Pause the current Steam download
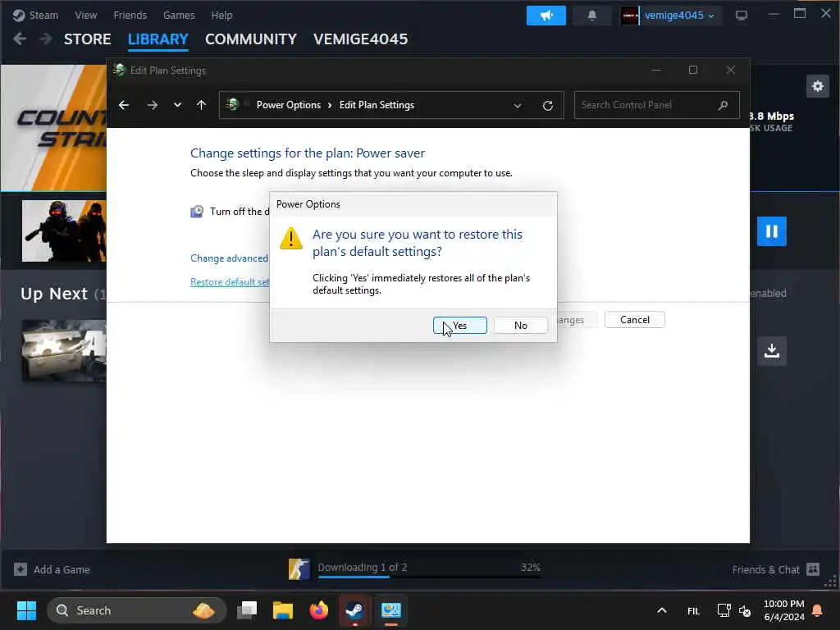 coord(771,231)
